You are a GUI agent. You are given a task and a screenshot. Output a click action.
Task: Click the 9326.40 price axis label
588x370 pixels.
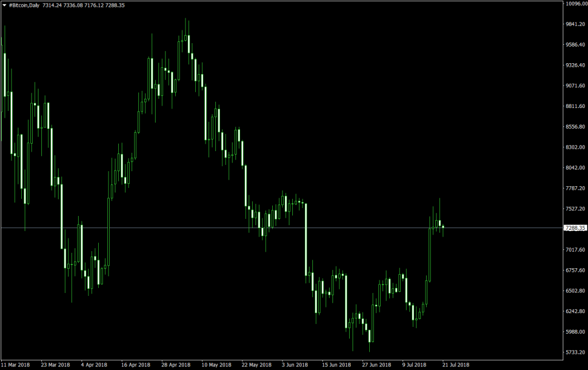pyautogui.click(x=575, y=65)
